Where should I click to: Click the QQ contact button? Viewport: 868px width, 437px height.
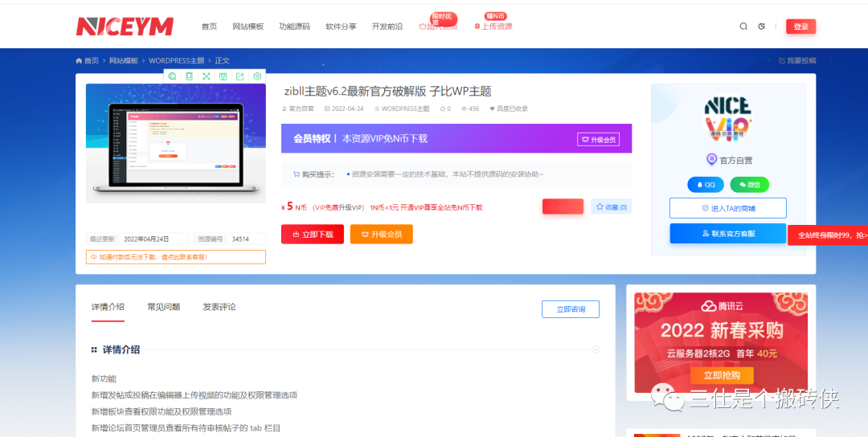tap(706, 185)
